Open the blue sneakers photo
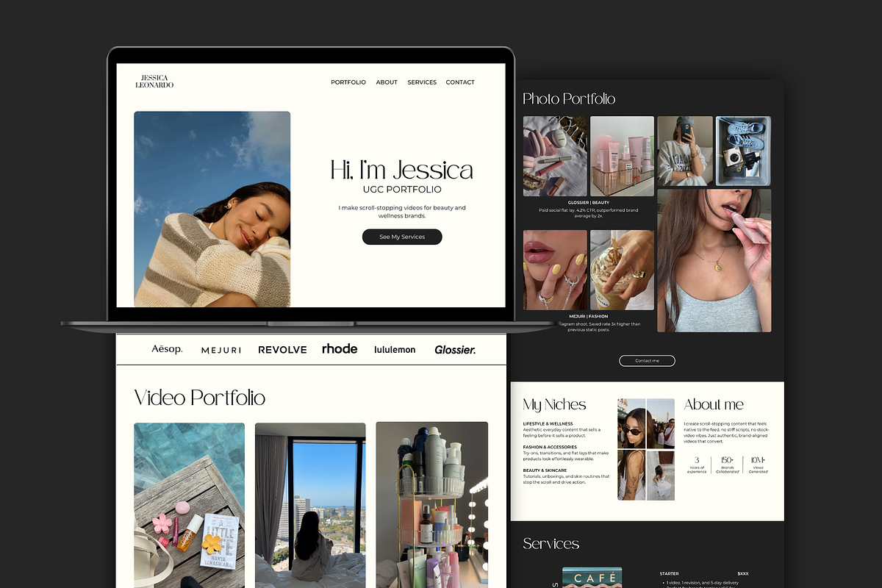 (x=743, y=151)
